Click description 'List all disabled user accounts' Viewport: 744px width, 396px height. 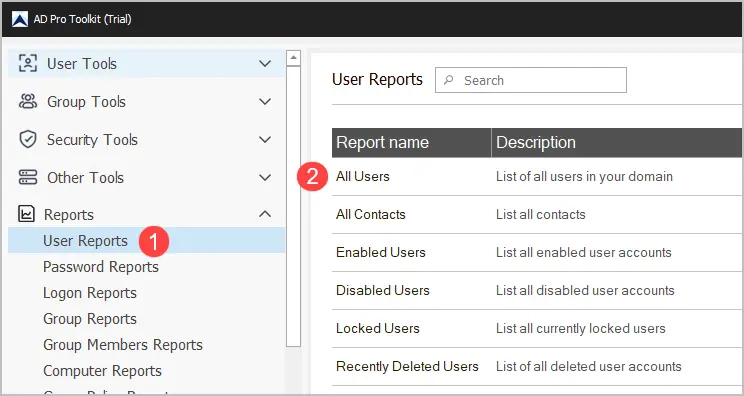pyautogui.click(x=585, y=290)
